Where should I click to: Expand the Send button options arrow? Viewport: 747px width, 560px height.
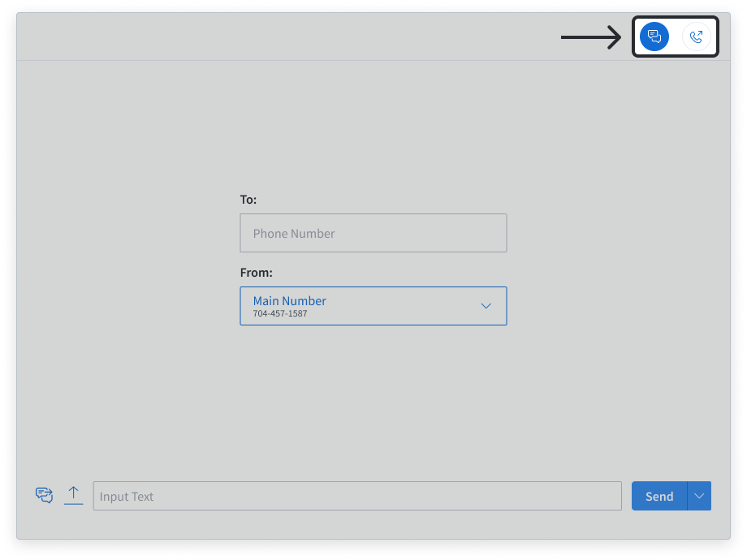(x=698, y=495)
